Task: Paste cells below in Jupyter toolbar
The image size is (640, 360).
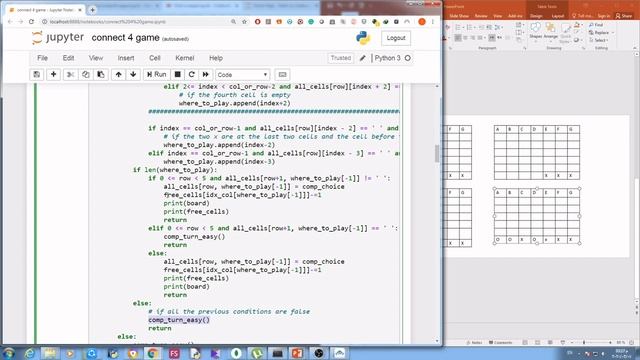Action: click(101, 75)
